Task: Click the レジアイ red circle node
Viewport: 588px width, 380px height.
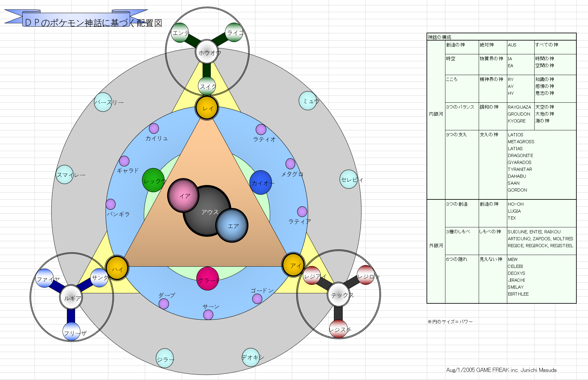Action: click(312, 275)
